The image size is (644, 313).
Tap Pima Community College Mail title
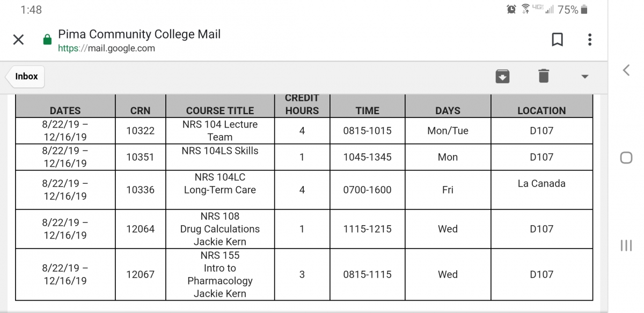click(x=139, y=34)
